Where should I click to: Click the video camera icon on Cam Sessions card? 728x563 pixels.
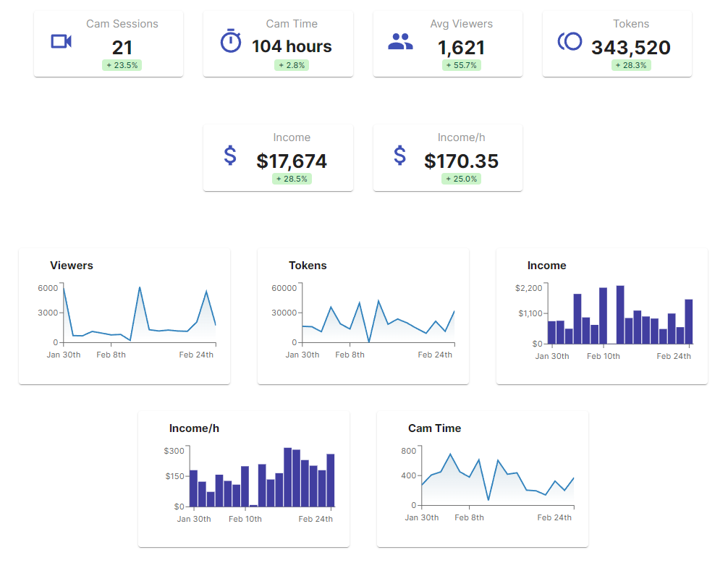[61, 41]
